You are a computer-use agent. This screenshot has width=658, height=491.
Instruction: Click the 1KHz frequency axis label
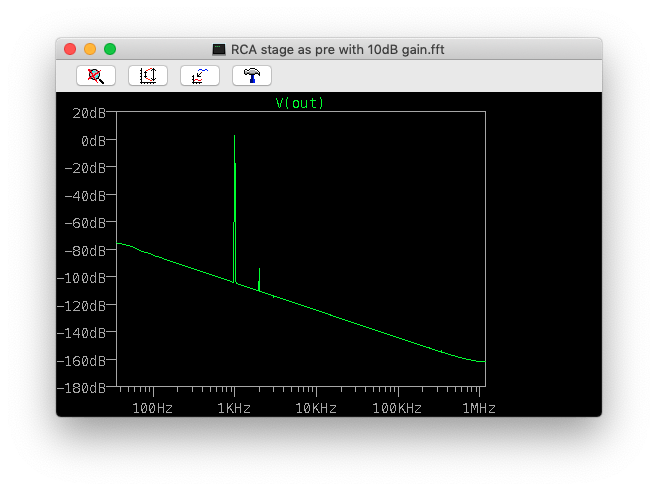(234, 408)
